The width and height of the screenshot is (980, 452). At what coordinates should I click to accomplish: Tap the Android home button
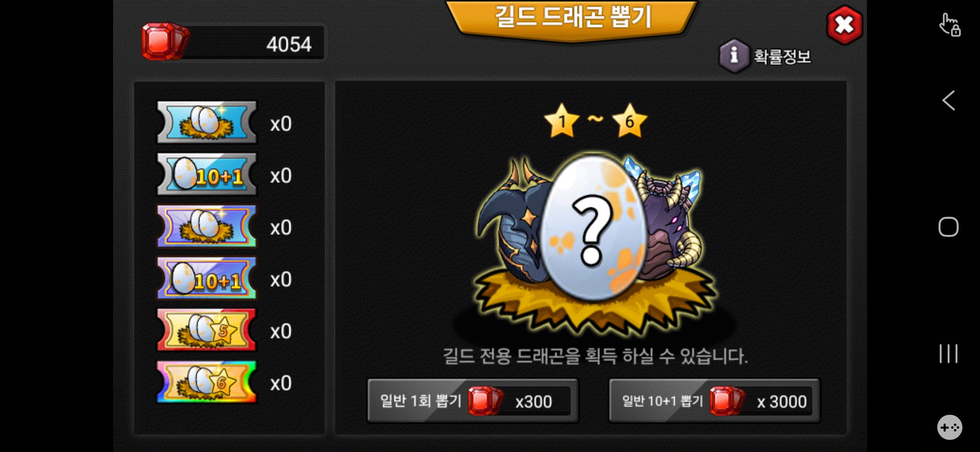tap(948, 227)
